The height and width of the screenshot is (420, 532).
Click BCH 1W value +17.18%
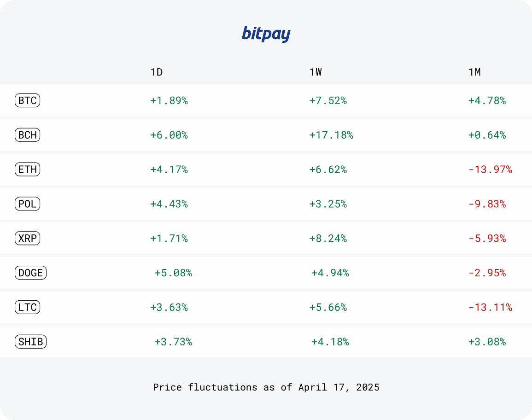click(331, 135)
